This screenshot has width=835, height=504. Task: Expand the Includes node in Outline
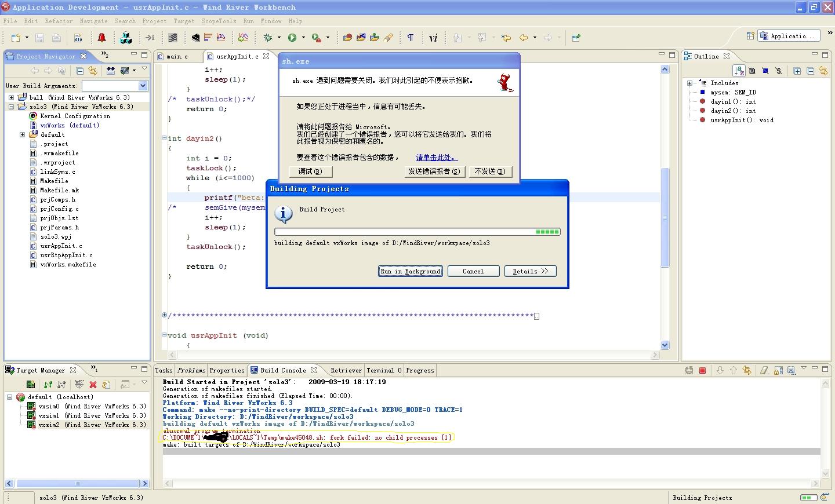[690, 83]
